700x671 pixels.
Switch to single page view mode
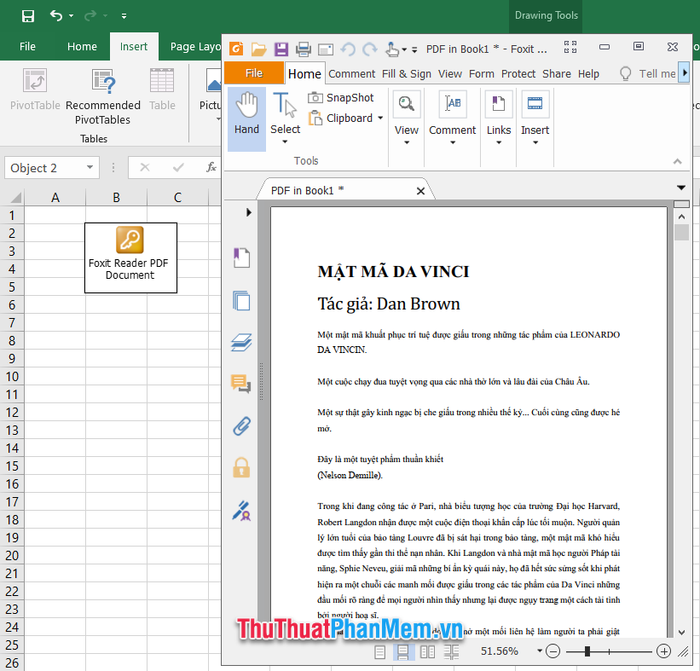(x=380, y=651)
